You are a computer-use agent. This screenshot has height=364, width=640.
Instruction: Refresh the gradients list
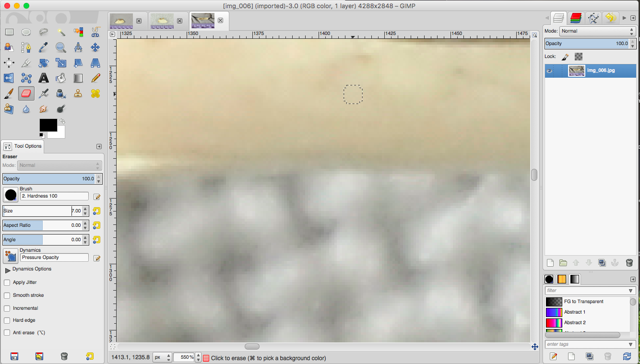point(627,356)
